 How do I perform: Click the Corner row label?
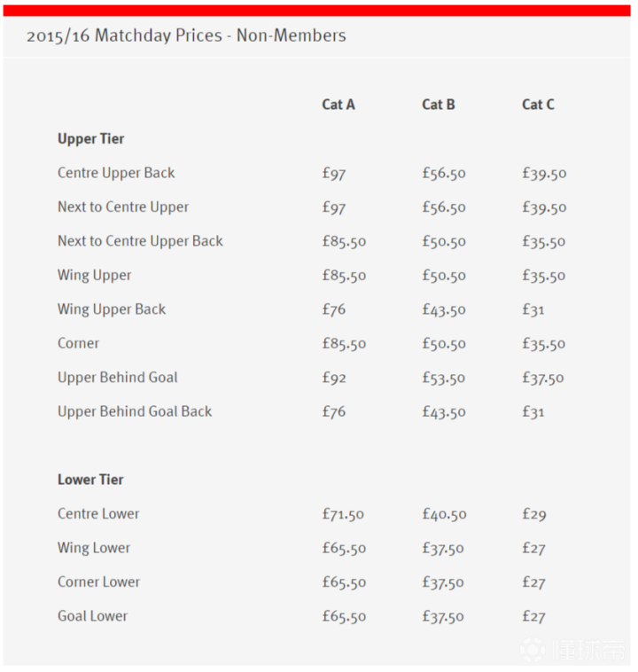click(x=79, y=343)
